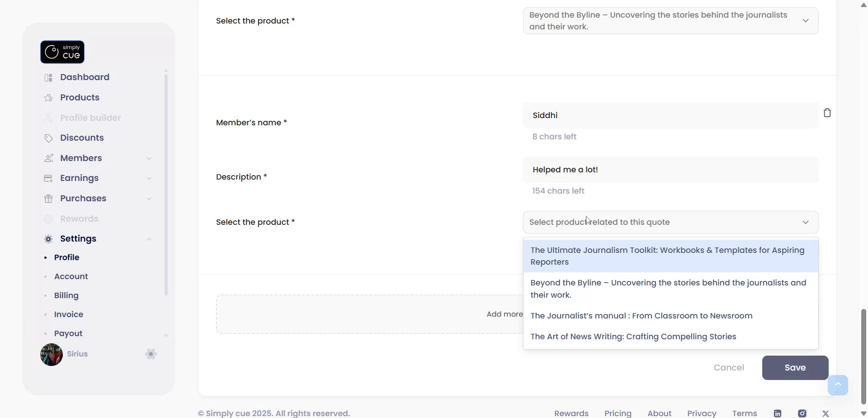Click the Sirius profile avatar
This screenshot has height=418, width=868.
52,354
